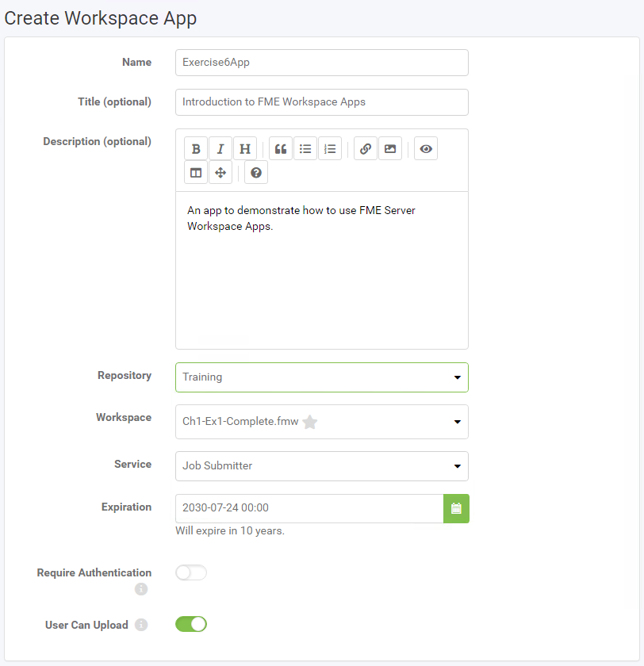Click the Description (optional) label
644x666 pixels.
[x=97, y=141]
